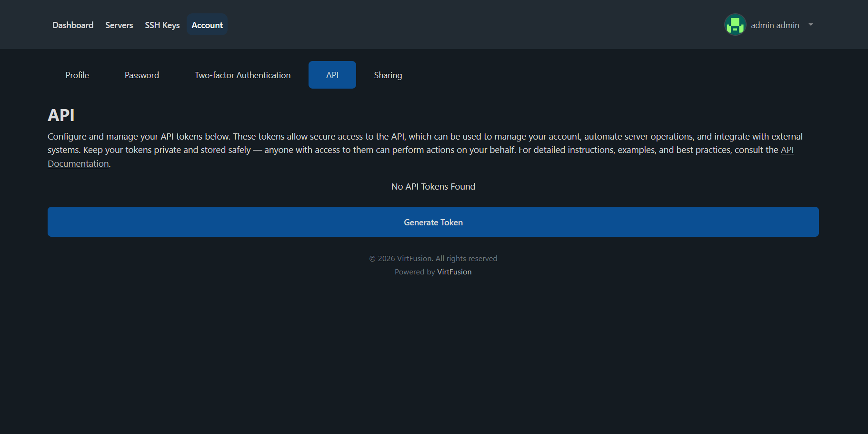Select the active API tab
868x434 pixels.
(332, 75)
